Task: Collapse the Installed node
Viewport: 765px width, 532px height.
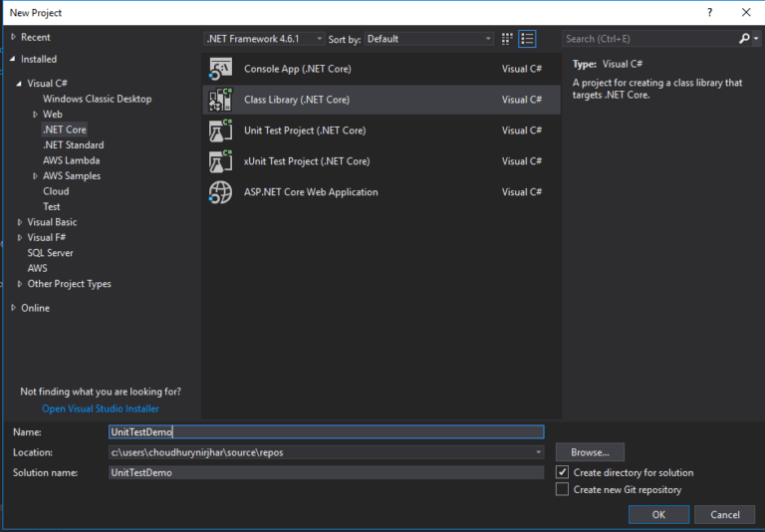Action: (13, 59)
